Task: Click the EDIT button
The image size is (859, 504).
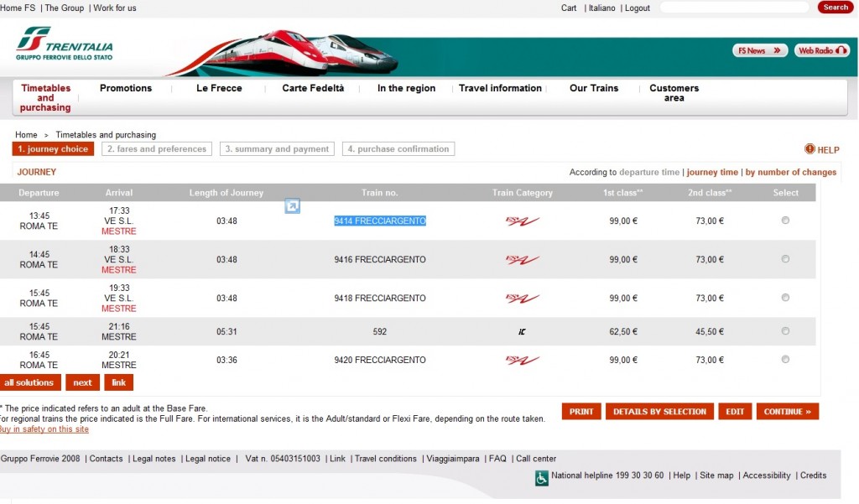Action: click(x=735, y=412)
